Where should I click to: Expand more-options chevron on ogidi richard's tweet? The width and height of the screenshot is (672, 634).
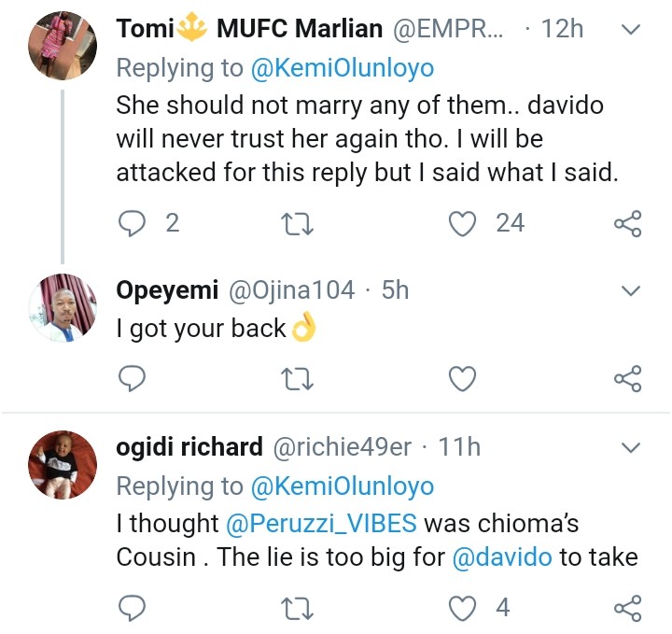(x=631, y=447)
